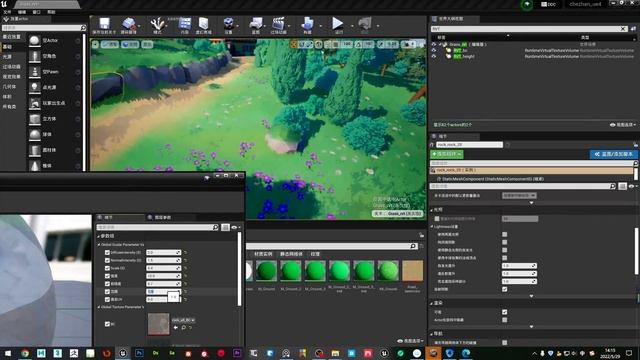Open the File menu
640x360 pixels.
point(7,12)
